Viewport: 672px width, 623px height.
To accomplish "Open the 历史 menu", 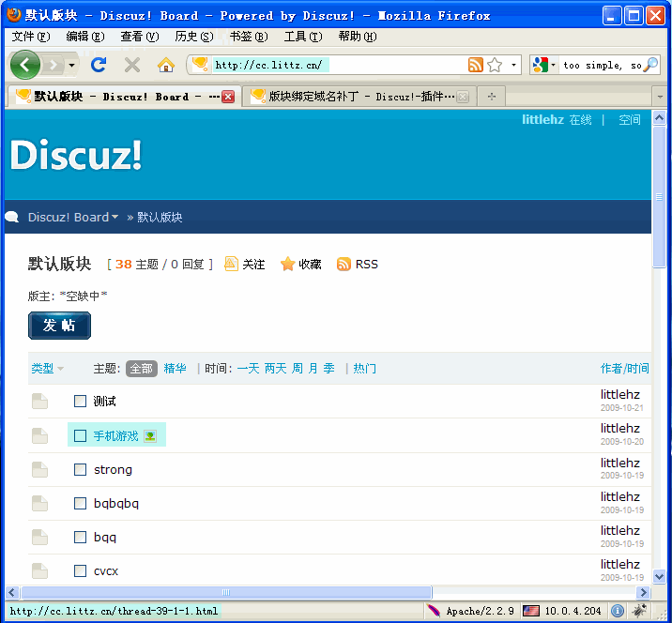I will coord(193,37).
